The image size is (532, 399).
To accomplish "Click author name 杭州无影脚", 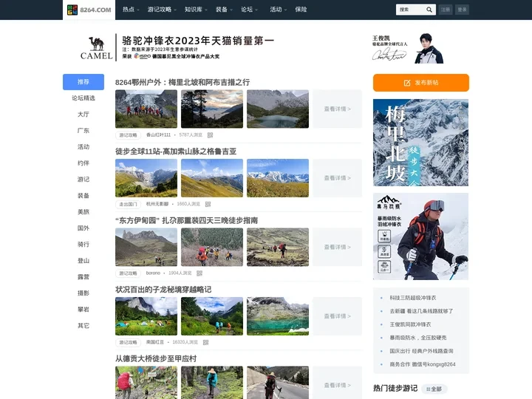I will pos(157,204).
